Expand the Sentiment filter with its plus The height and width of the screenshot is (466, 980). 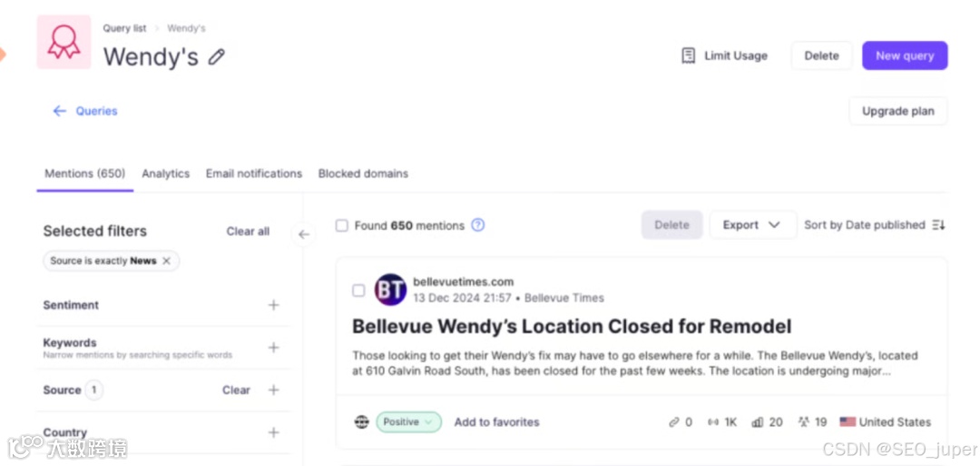point(273,305)
